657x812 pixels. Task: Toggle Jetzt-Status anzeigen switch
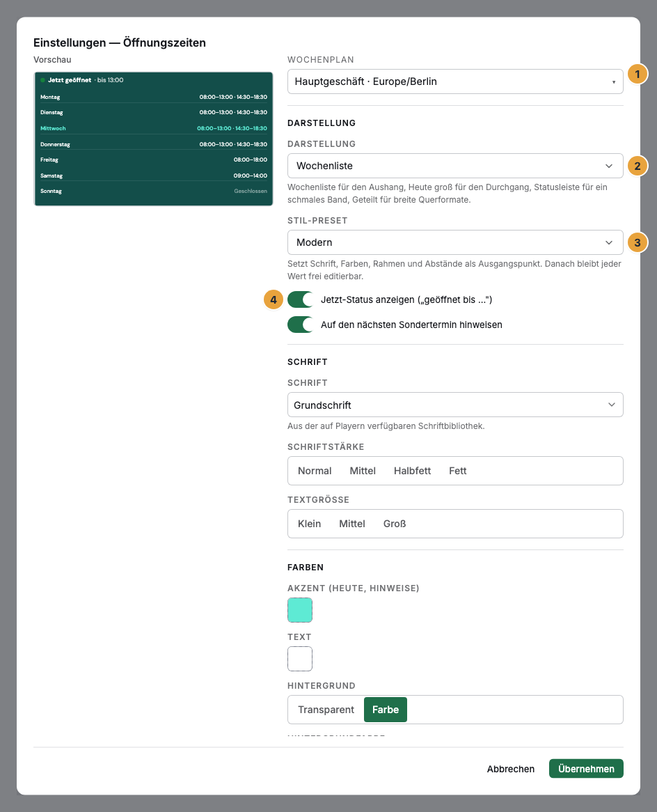tap(301, 299)
